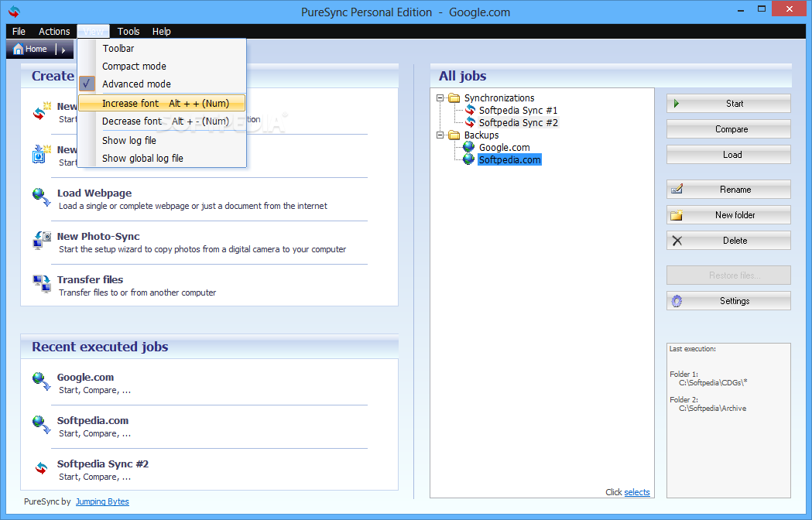The height and width of the screenshot is (520, 812).
Task: Click the selects link
Action: click(x=637, y=492)
